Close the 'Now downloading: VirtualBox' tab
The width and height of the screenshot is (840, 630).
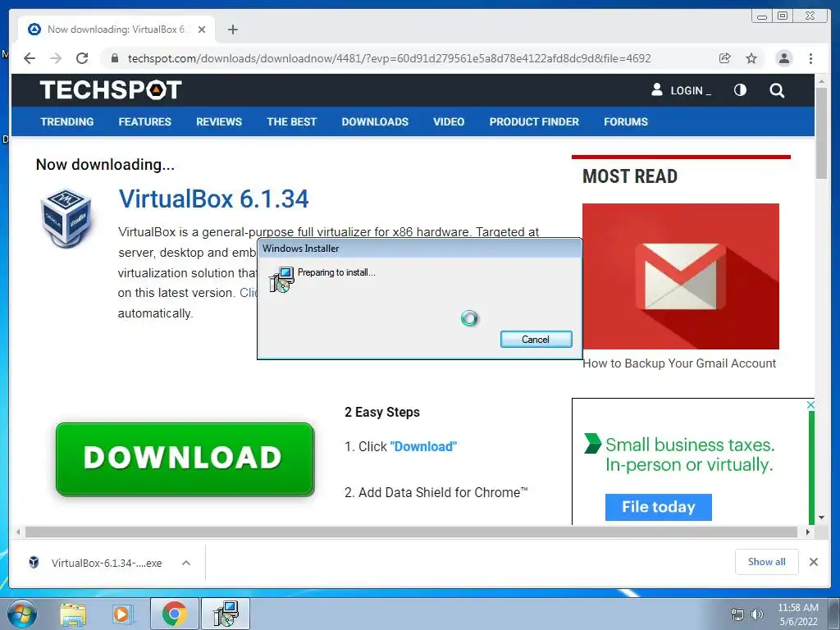point(202,30)
